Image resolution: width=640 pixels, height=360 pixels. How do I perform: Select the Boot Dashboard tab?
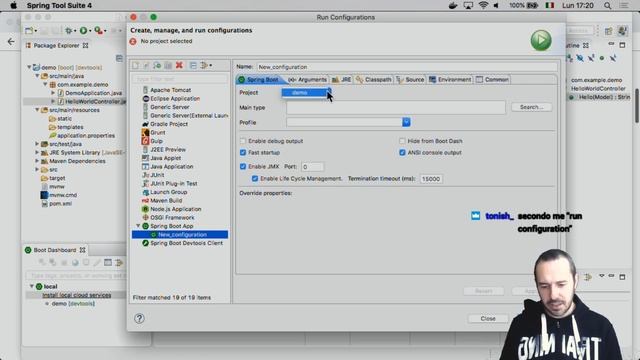[55, 250]
